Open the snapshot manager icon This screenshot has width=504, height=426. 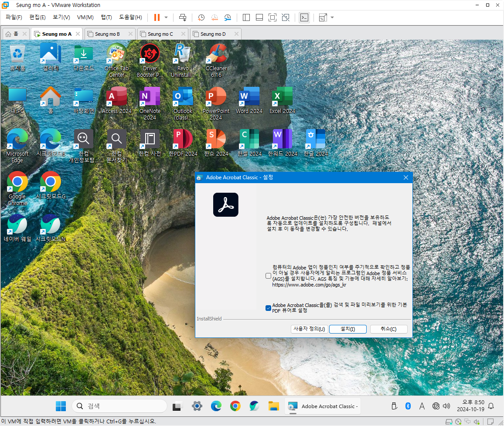click(x=228, y=17)
